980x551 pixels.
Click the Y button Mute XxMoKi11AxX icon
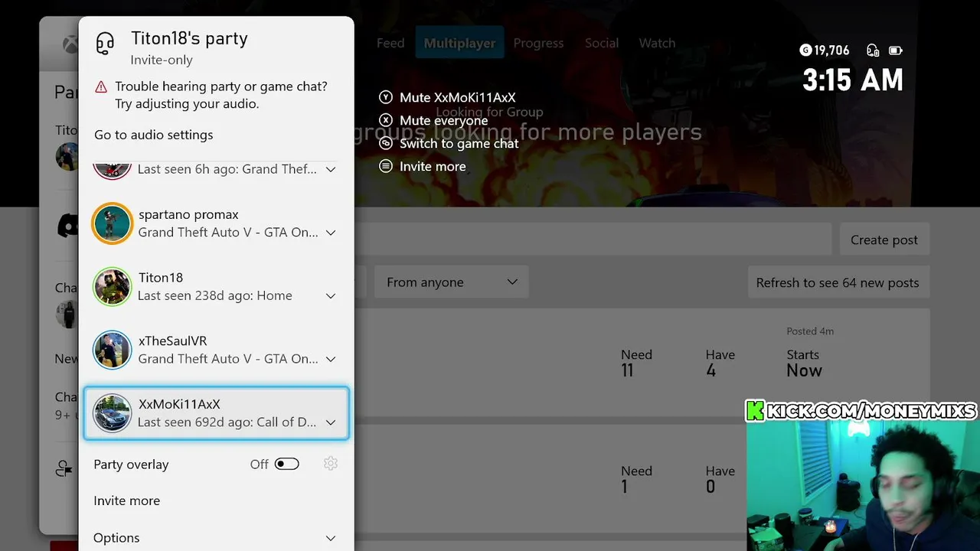[386, 97]
